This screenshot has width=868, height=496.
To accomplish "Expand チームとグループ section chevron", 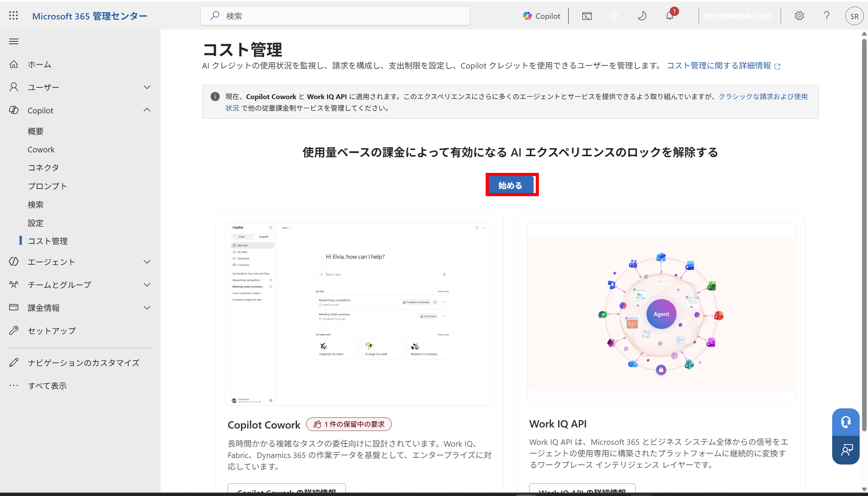I will point(147,285).
